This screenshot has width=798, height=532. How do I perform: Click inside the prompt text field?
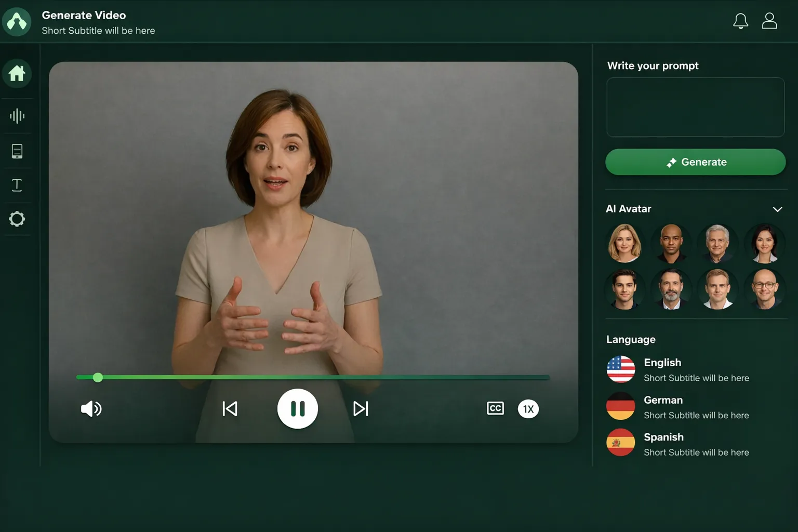(695, 107)
